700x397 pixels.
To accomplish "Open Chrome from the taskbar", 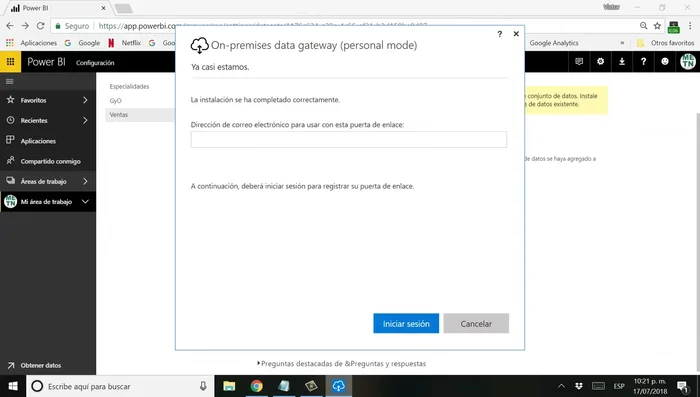I will click(256, 386).
